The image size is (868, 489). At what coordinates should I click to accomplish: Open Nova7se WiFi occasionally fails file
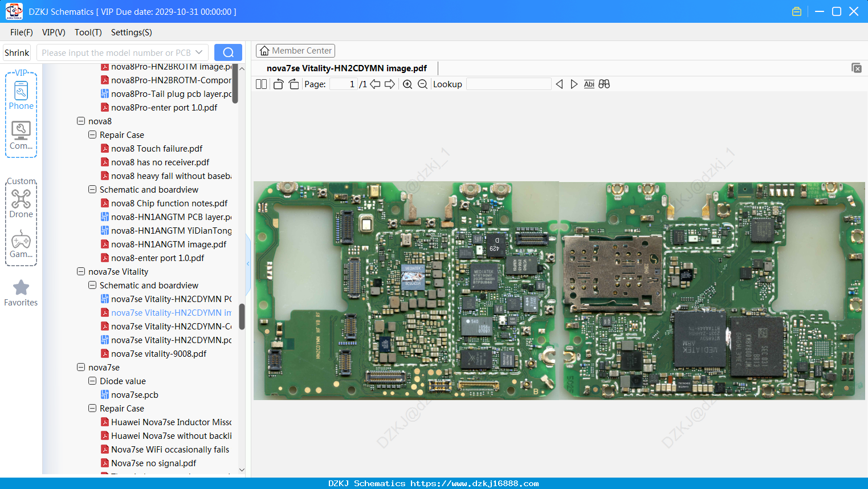[170, 449]
